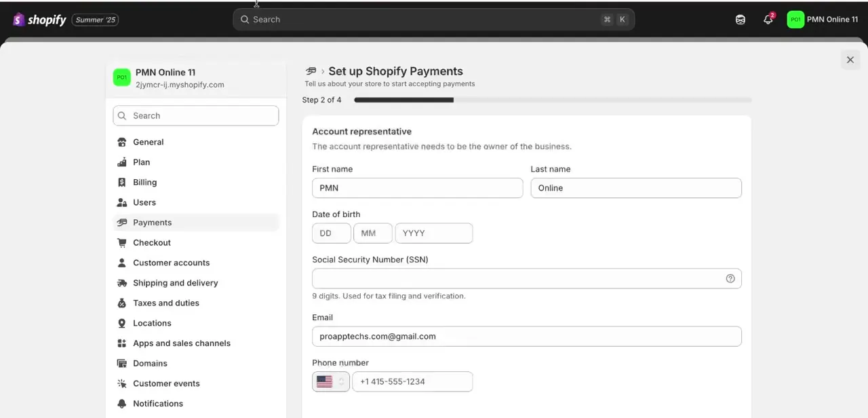Click the green PO1 avatar in the top bar
868x418 pixels.
click(x=795, y=20)
